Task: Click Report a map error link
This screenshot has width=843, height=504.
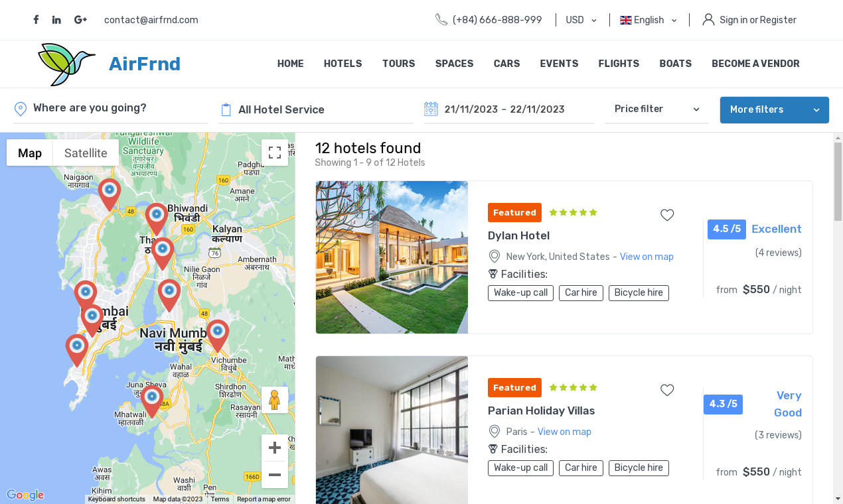Action: 264,499
